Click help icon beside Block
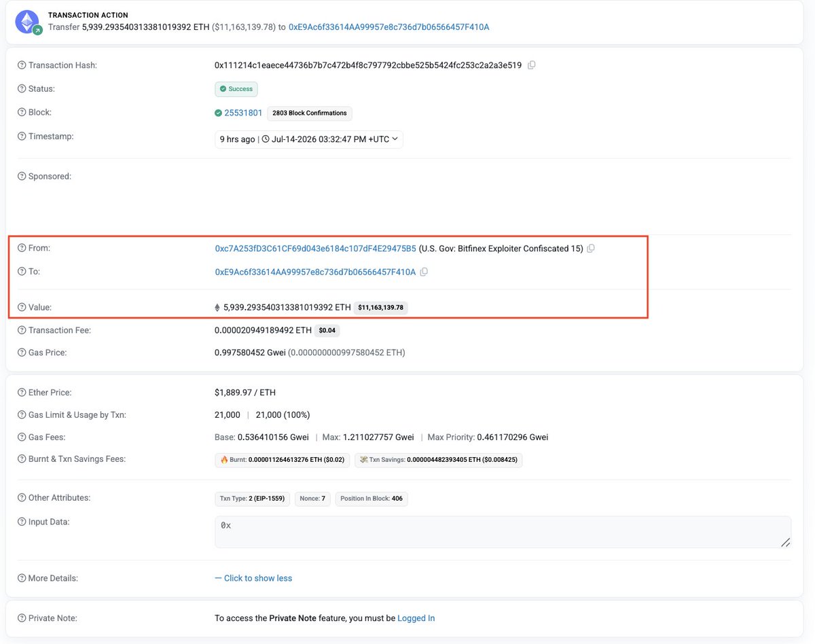Screen dimensions: 815x644 point(22,113)
